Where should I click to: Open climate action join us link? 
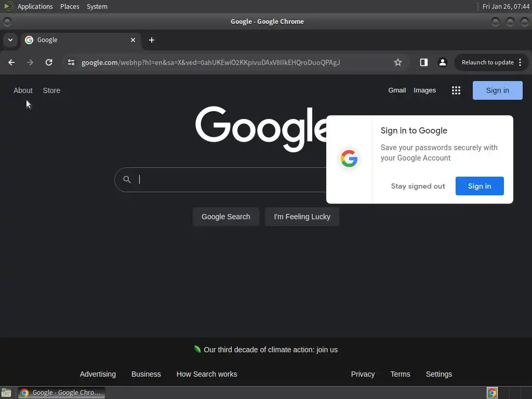click(270, 350)
